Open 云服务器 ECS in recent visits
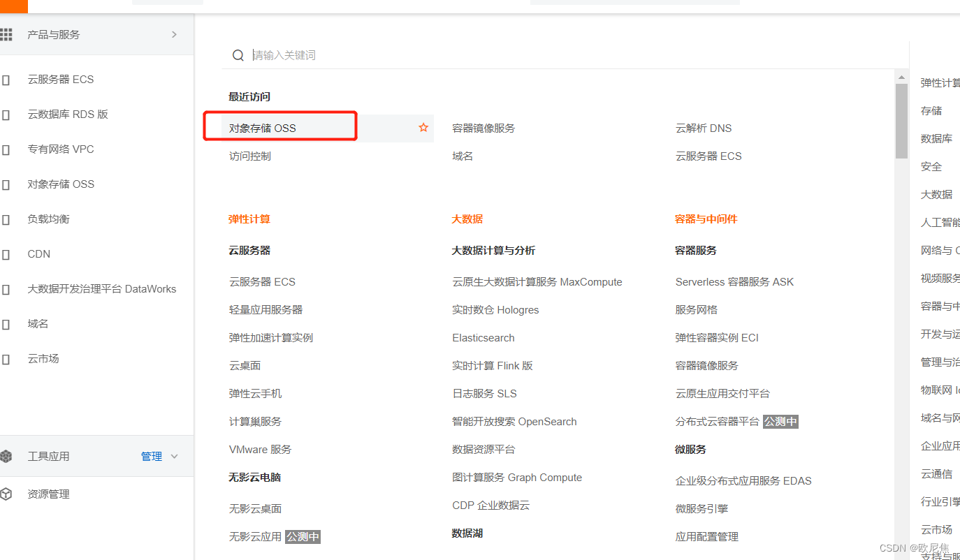960x560 pixels. pos(708,156)
